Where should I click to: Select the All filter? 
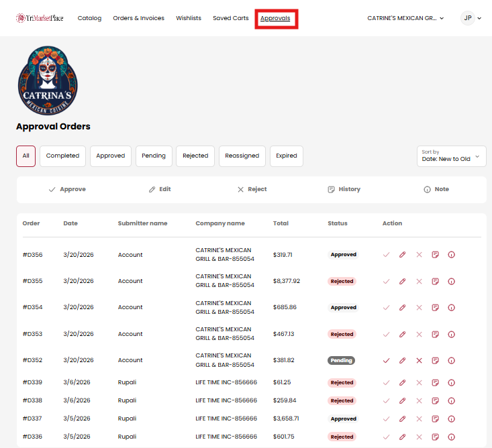click(26, 156)
